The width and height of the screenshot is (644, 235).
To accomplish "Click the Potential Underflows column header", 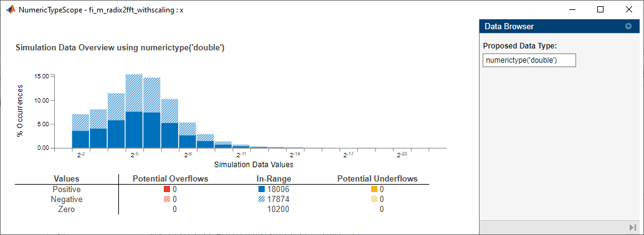I will coord(377,179).
